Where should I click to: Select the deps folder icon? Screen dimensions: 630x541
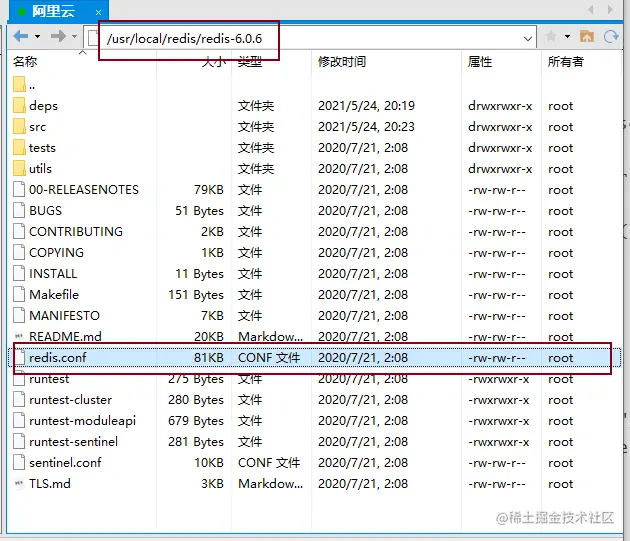(x=19, y=105)
